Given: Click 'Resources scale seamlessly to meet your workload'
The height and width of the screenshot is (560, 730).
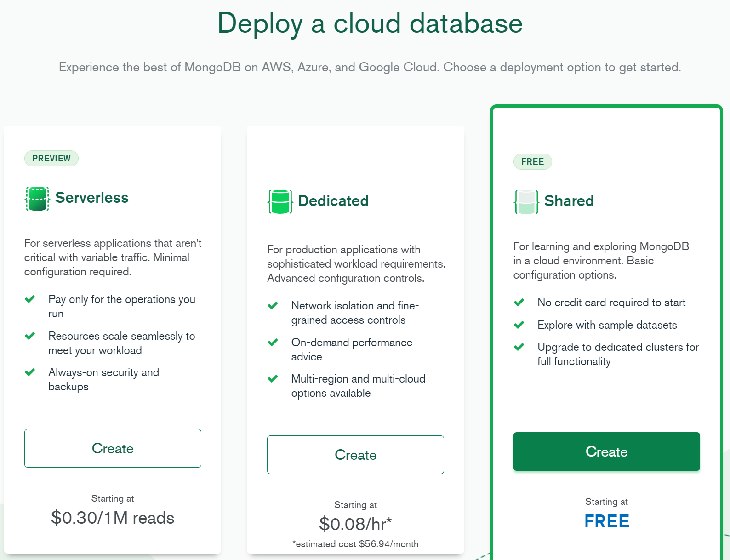Looking at the screenshot, I should (x=122, y=343).
